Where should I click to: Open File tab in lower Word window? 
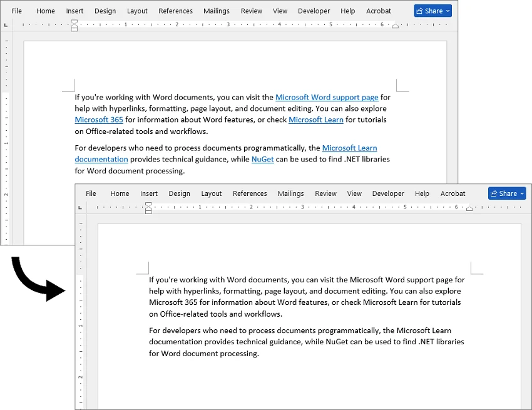(x=91, y=193)
